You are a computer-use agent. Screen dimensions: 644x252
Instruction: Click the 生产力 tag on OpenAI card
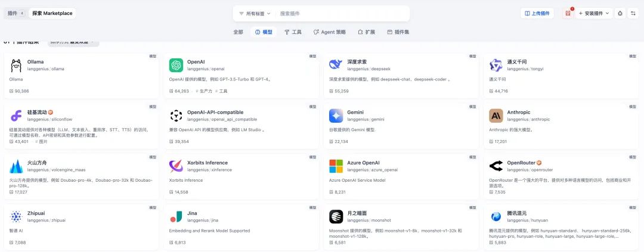click(x=204, y=91)
